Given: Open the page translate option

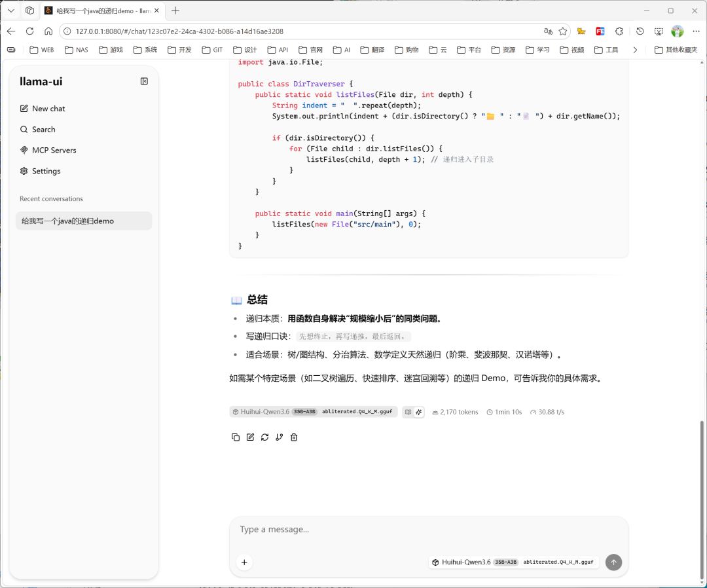Looking at the screenshot, I should point(548,31).
